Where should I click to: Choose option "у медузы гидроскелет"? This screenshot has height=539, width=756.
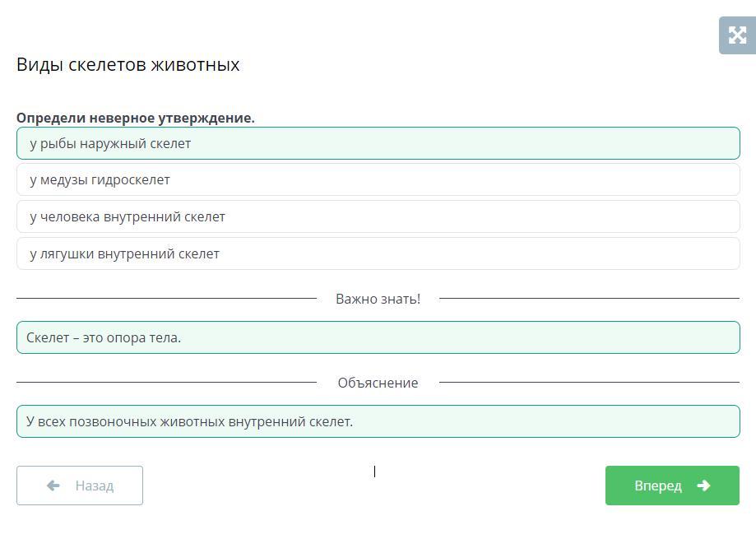click(378, 179)
